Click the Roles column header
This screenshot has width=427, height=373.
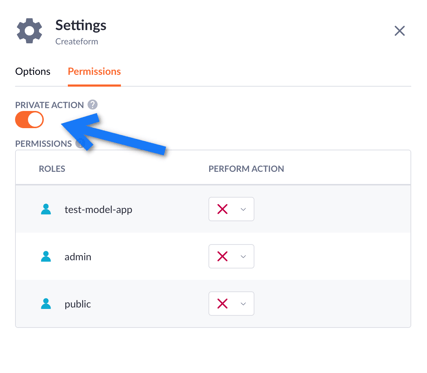(x=52, y=169)
